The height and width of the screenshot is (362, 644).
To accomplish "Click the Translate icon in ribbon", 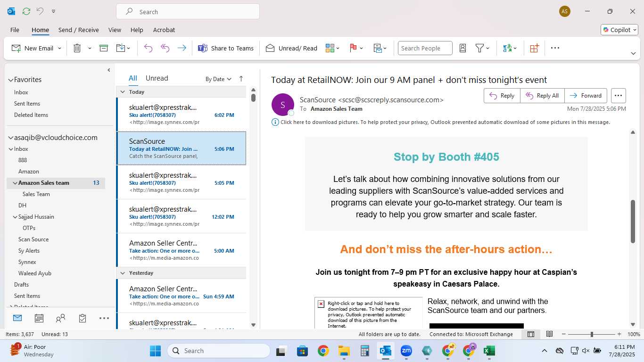I will (507, 48).
